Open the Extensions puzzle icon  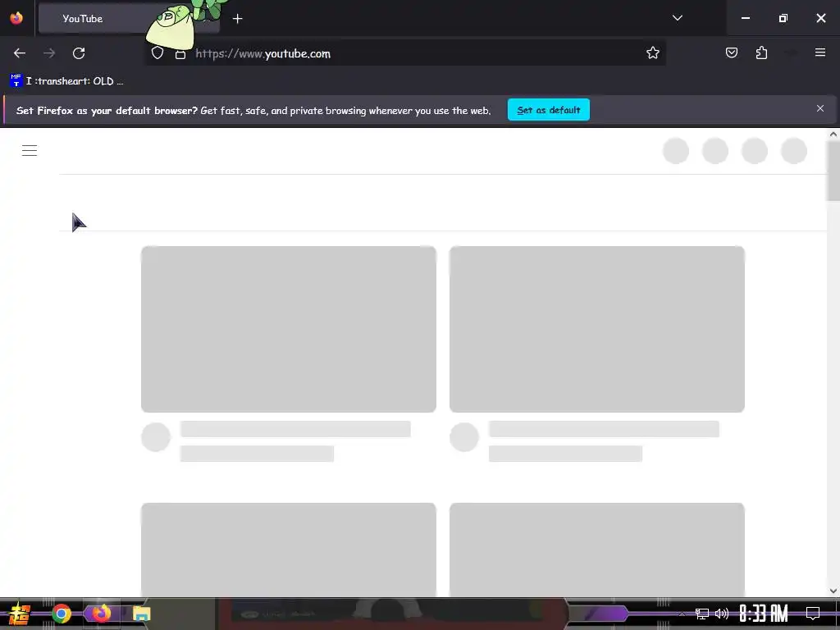(x=761, y=53)
